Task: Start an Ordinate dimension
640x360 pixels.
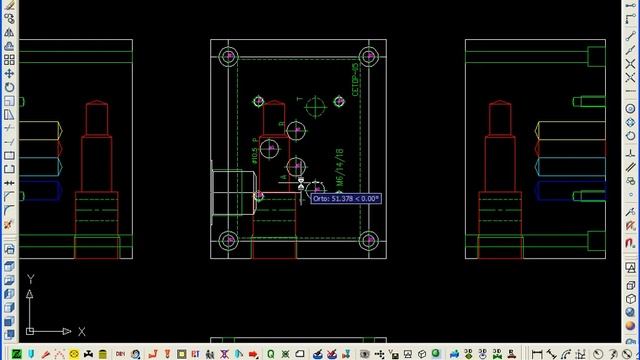Action: 580,354
